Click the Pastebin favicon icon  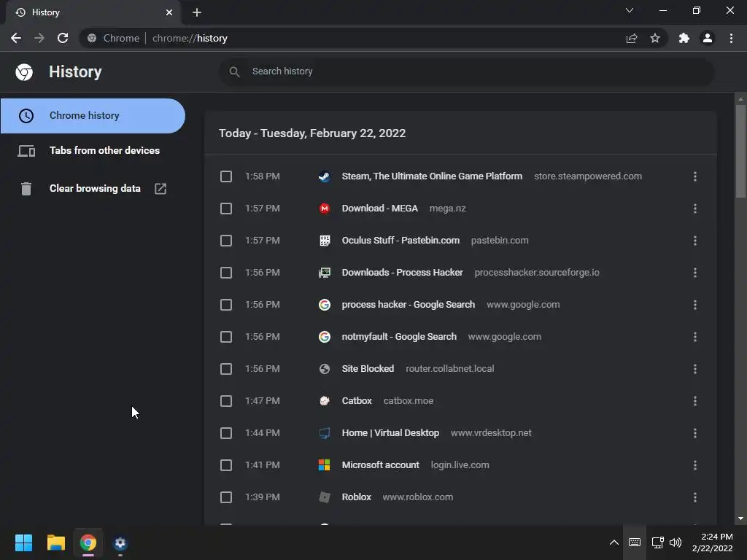pos(325,241)
